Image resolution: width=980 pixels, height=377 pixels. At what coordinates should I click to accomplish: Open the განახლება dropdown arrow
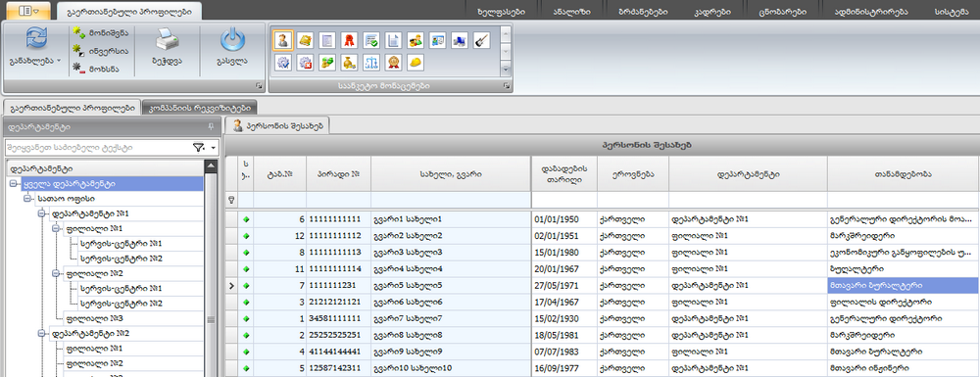pyautogui.click(x=59, y=61)
